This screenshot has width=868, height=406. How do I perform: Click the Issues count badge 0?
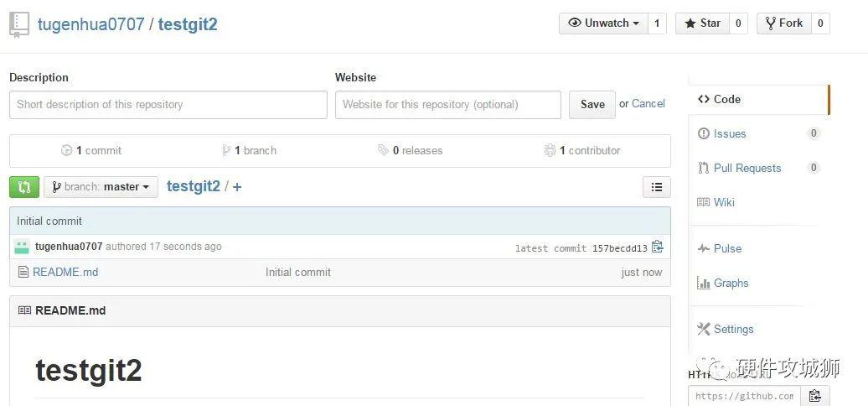[x=814, y=133]
